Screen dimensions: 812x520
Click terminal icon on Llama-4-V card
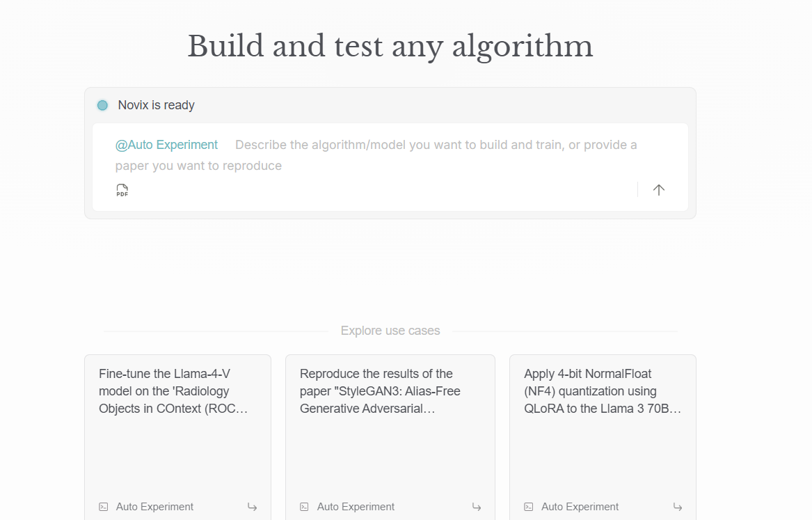(104, 507)
